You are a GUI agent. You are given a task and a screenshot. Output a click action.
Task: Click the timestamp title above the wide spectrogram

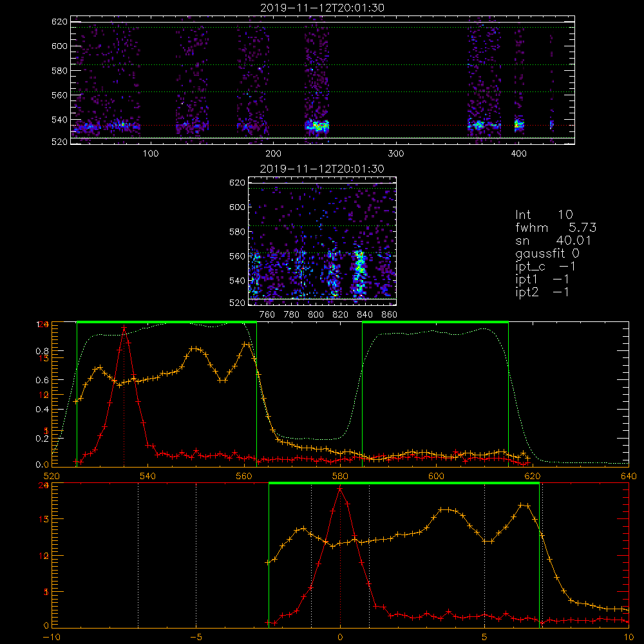323,8
